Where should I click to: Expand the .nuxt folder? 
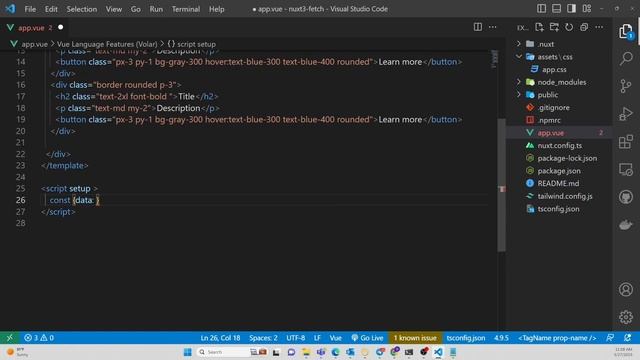click(x=559, y=44)
